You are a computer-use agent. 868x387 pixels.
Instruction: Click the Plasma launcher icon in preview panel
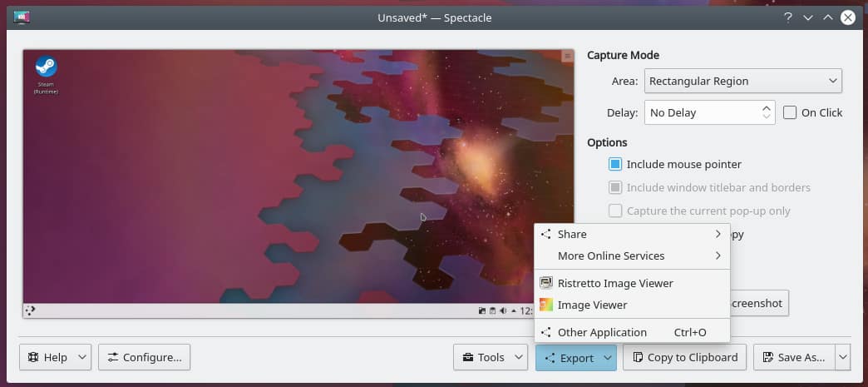pyautogui.click(x=30, y=310)
